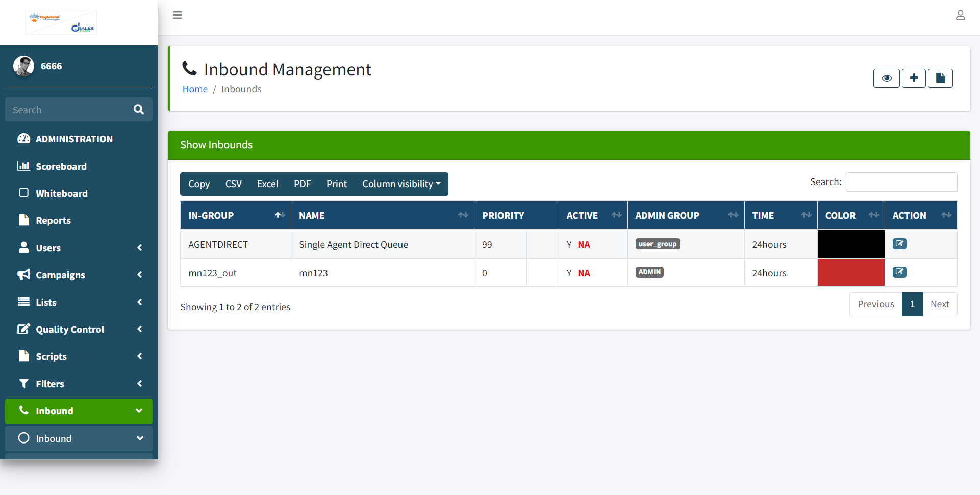Open the Column visibility dropdown

tap(401, 184)
